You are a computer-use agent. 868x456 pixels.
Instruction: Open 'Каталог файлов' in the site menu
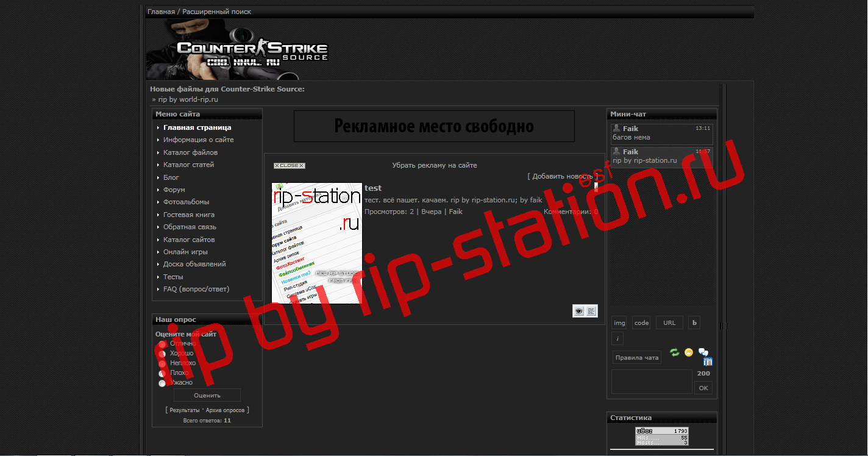(190, 152)
